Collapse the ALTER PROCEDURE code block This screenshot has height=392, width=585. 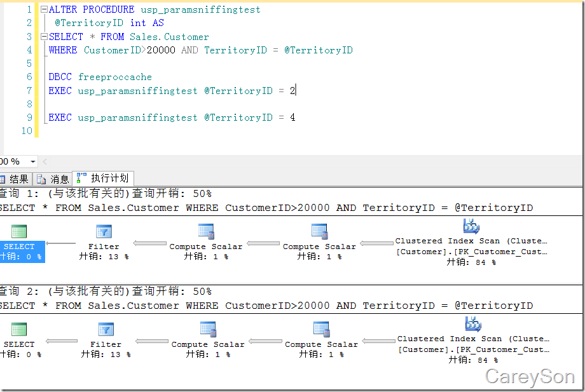43,10
